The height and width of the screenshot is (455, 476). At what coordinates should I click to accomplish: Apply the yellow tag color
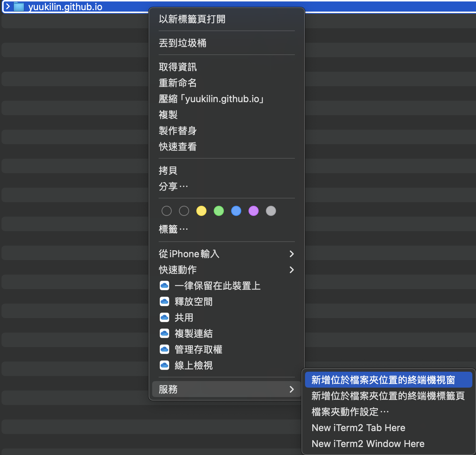point(201,211)
